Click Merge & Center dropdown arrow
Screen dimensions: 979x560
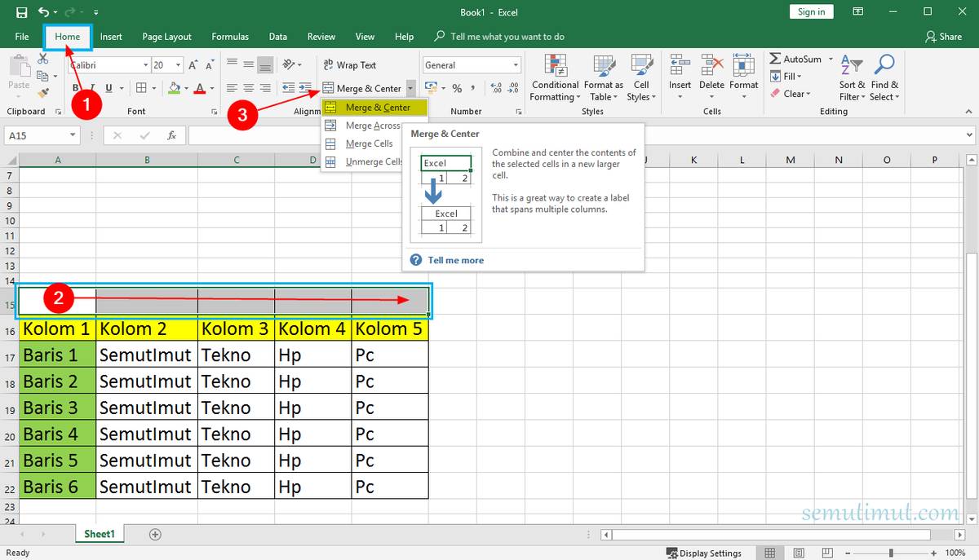tap(410, 88)
